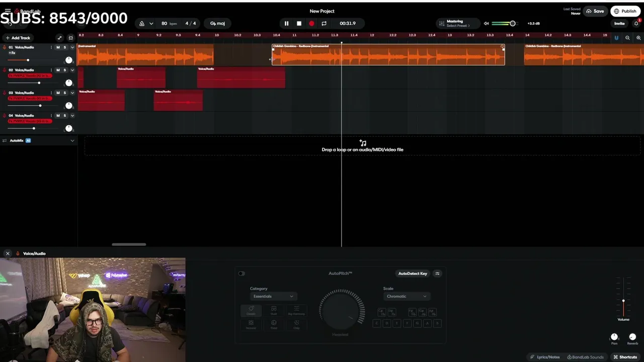Click the + Fx button on track 01
Image resolution: width=644 pixels, height=362 pixels.
point(12,53)
